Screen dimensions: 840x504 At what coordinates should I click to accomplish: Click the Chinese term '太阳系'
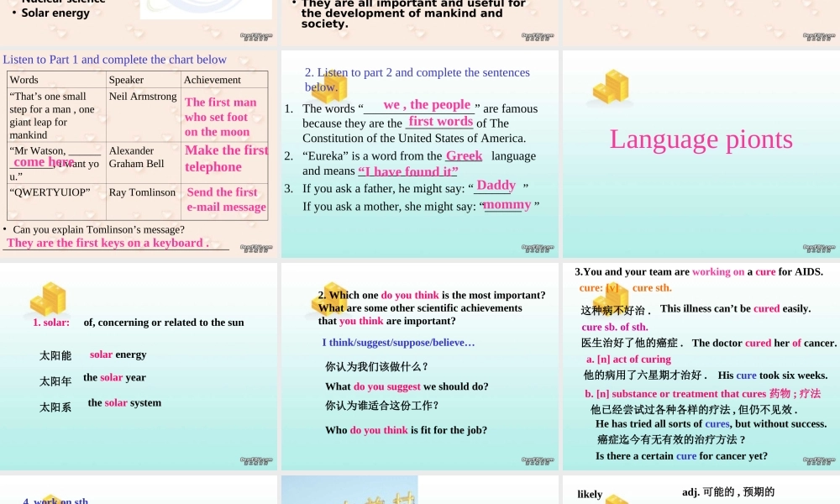(x=55, y=407)
